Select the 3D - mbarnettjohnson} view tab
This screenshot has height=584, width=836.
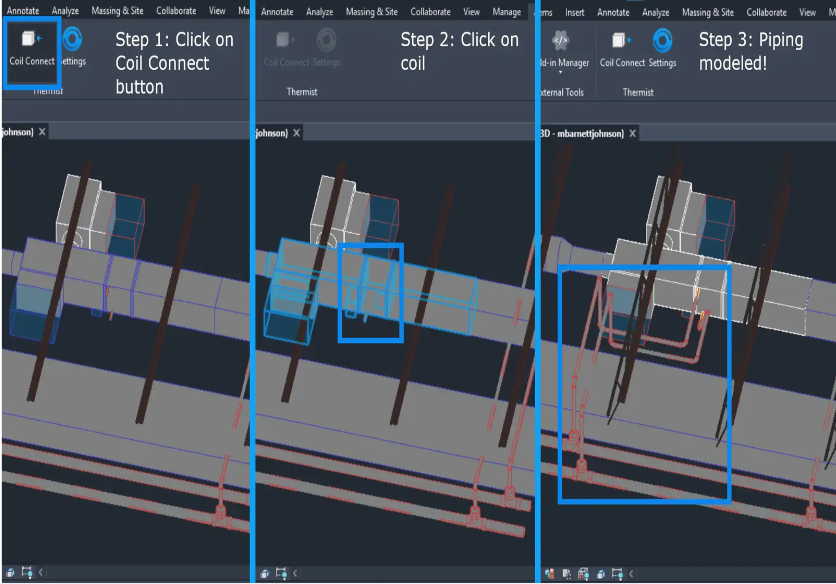(582, 133)
